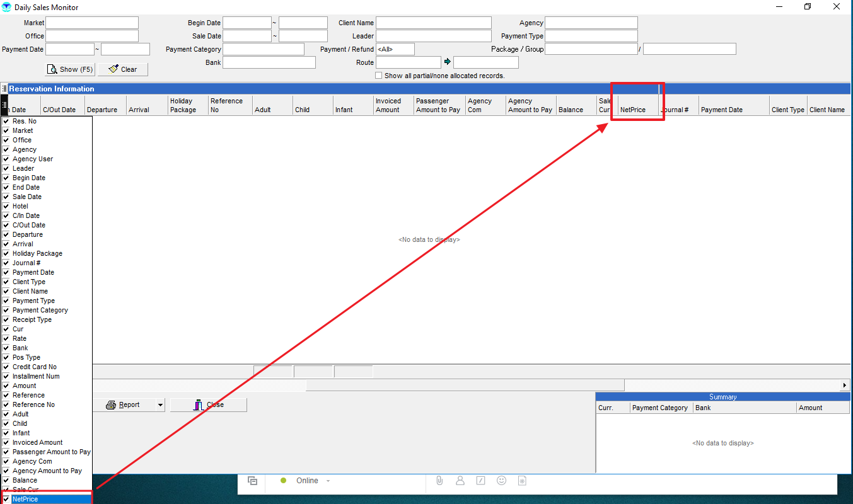Click the Office input field

click(x=92, y=36)
